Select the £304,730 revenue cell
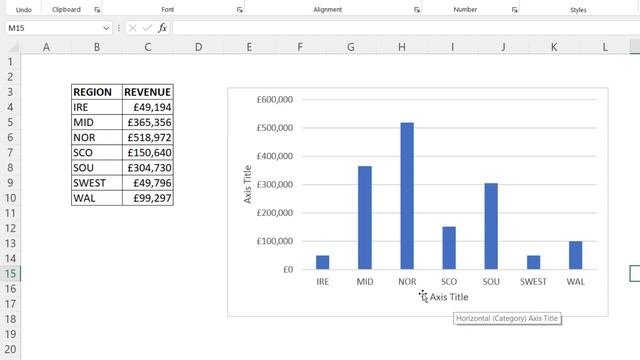 click(148, 168)
